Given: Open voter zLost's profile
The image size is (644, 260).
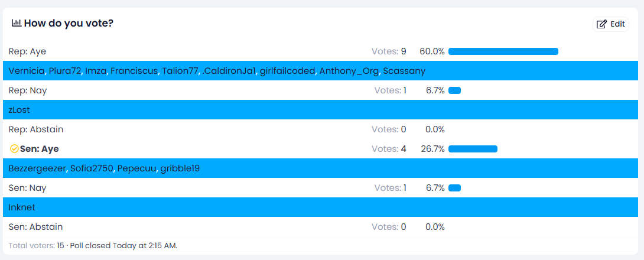Looking at the screenshot, I should click(x=19, y=110).
